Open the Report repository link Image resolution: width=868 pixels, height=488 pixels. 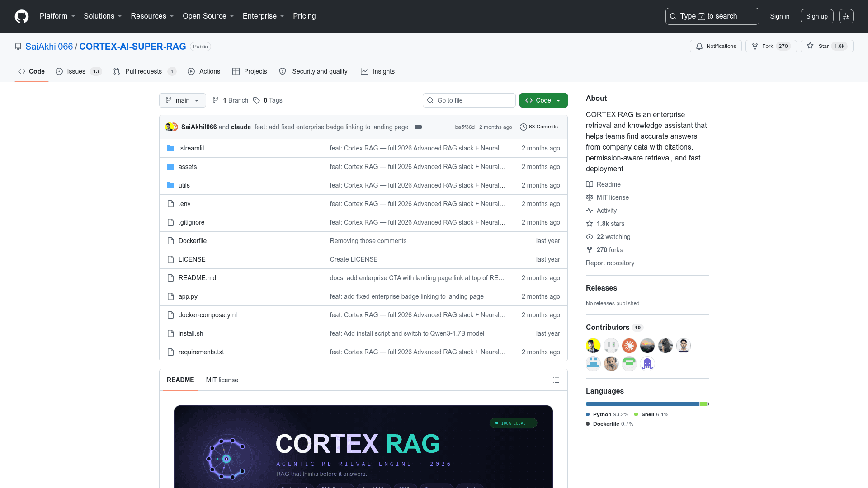click(x=610, y=263)
